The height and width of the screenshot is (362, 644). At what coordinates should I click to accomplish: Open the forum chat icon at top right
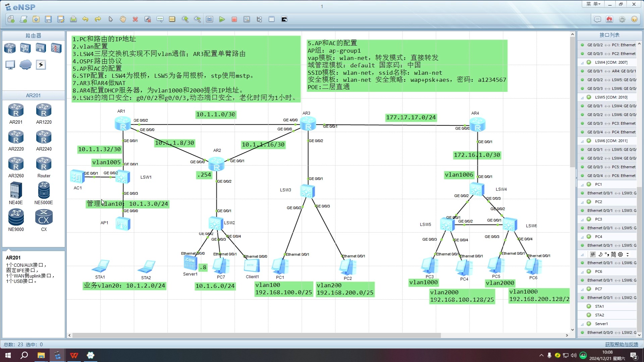tap(597, 19)
